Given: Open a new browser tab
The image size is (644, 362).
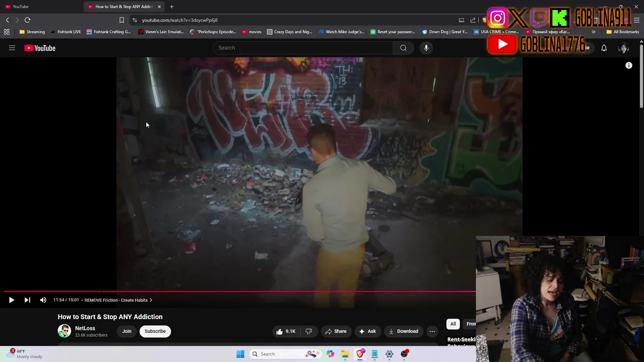Looking at the screenshot, I should click(x=172, y=7).
